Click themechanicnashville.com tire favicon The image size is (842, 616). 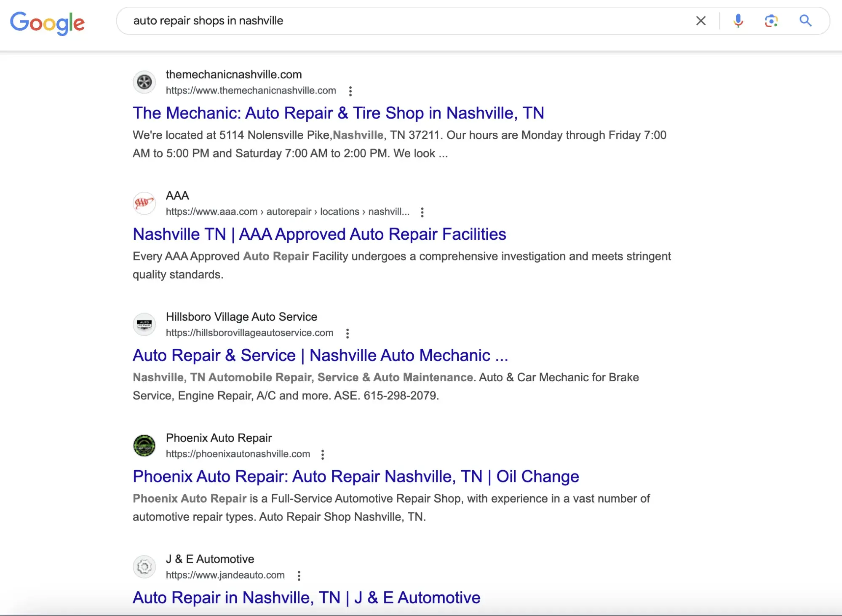[x=144, y=82]
